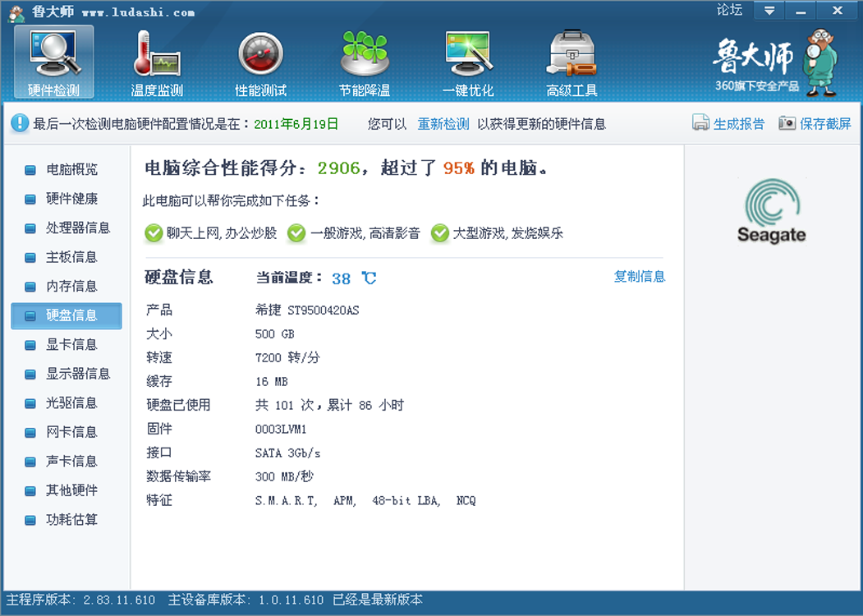Select 电脑概览 in the sidebar
Viewport: 863px width, 616px height.
point(67,169)
